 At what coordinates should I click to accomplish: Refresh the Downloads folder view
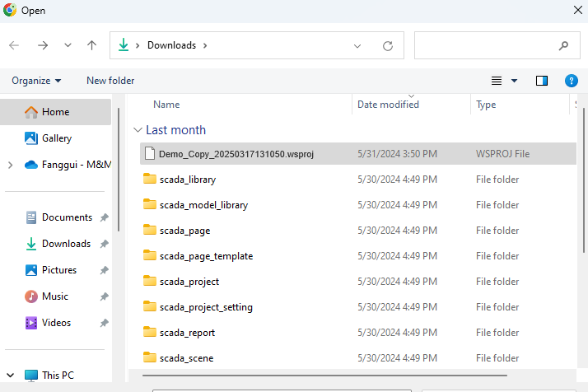tap(387, 46)
